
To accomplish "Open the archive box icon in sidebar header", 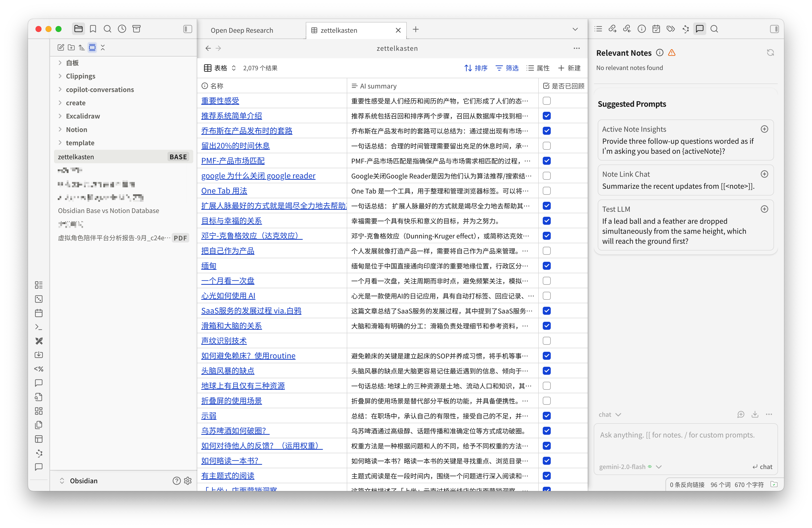I will point(136,29).
